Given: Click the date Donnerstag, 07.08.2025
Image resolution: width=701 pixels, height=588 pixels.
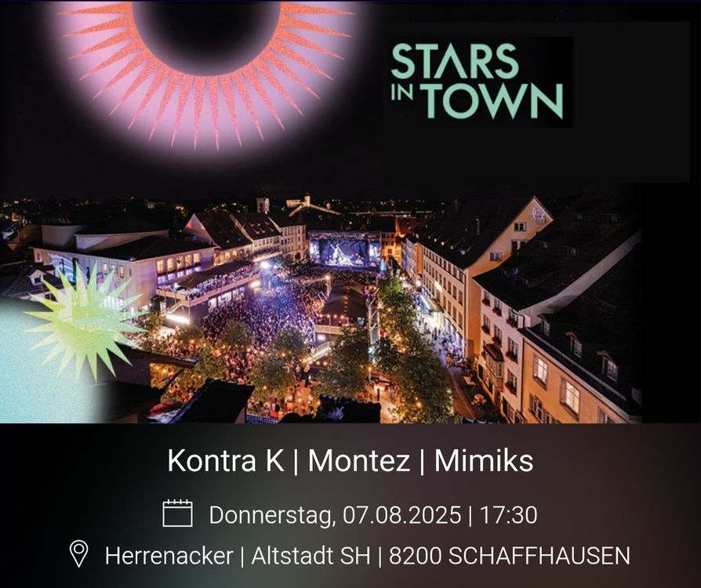Looking at the screenshot, I should pyautogui.click(x=335, y=514).
